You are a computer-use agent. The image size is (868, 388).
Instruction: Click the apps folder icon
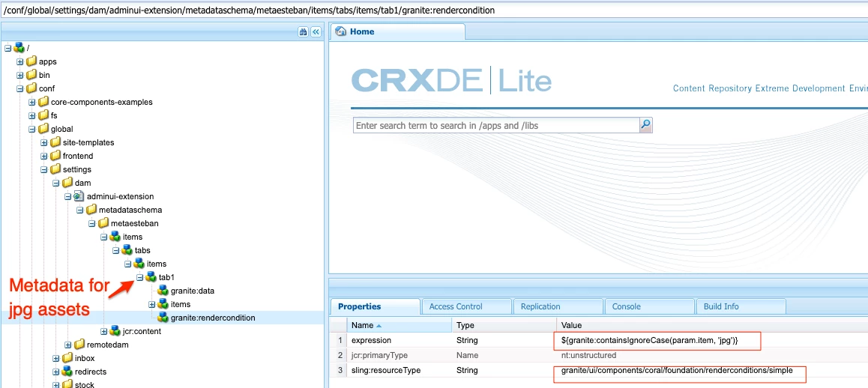click(31, 61)
